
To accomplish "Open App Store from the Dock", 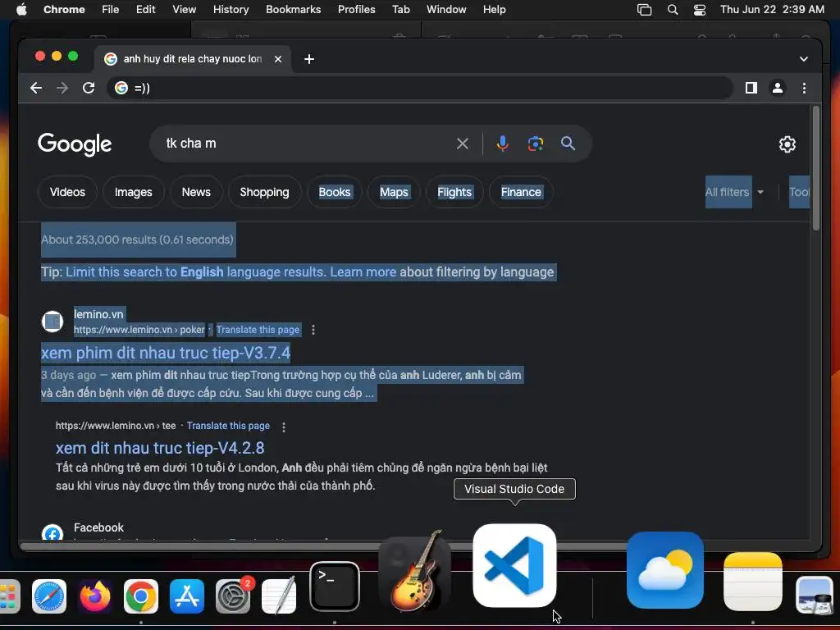I will 187,596.
